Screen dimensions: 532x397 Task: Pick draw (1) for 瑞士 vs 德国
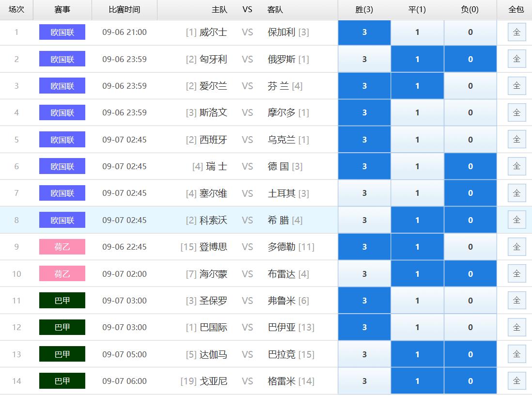417,167
